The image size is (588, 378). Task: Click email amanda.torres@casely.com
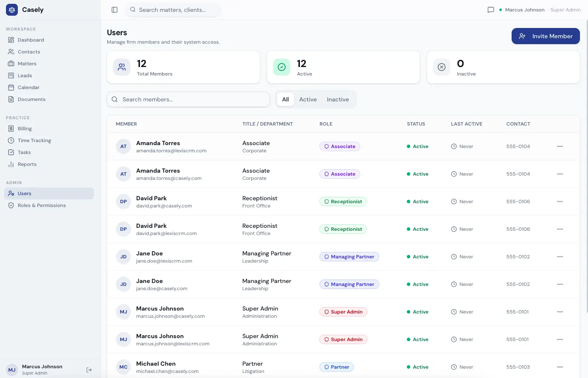[169, 178]
